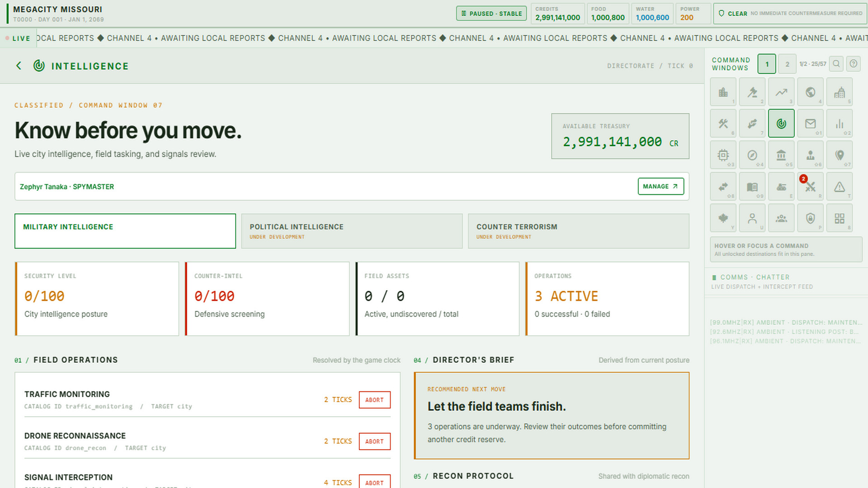Click the Manage spymaster button

click(660, 186)
